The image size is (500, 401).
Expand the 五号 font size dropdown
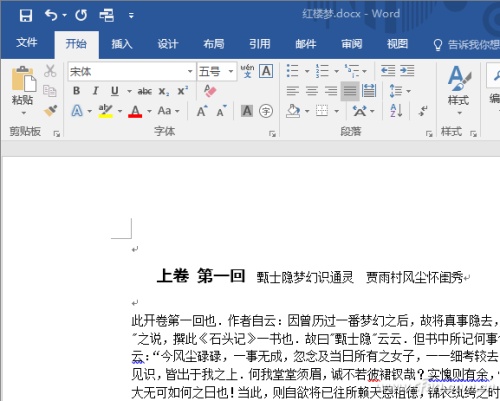231,71
